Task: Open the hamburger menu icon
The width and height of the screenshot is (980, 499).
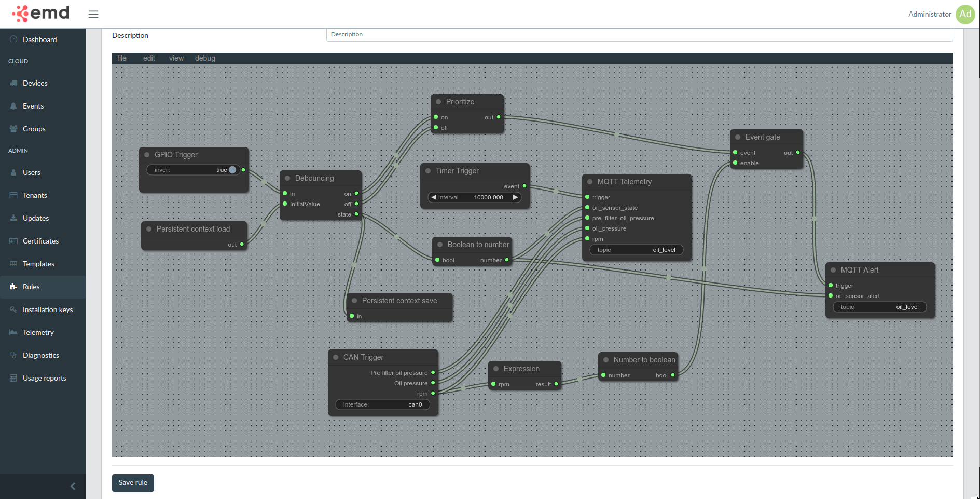Action: pos(93,14)
